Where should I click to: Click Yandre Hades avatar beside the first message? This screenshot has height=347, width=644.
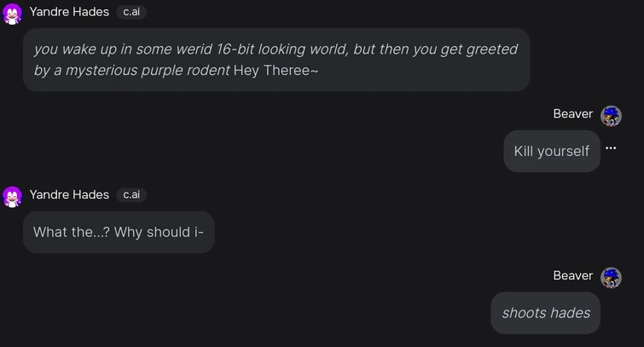(x=12, y=14)
